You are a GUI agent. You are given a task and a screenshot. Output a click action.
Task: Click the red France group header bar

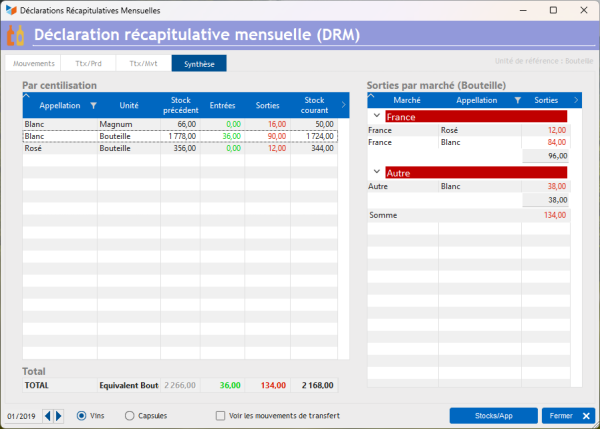476,117
